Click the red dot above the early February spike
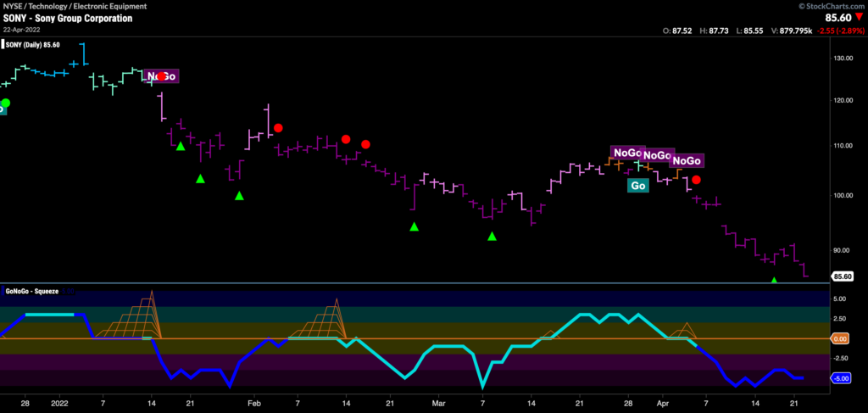 [x=278, y=128]
